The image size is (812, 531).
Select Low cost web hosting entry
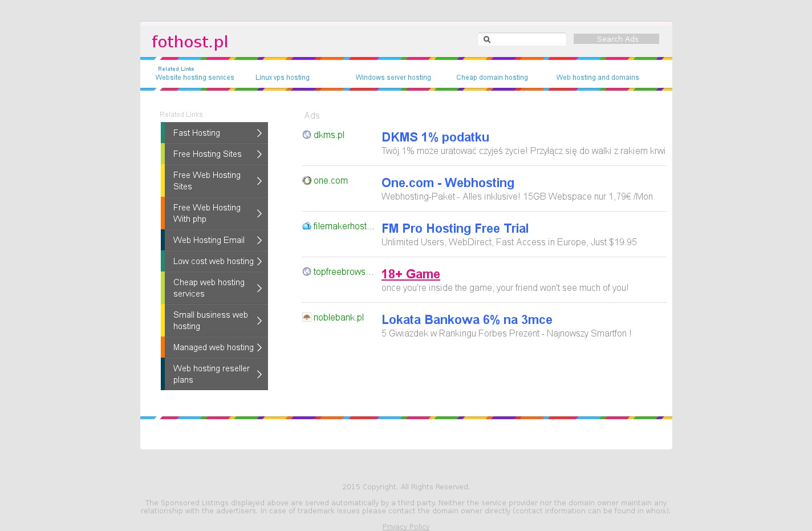click(x=213, y=261)
